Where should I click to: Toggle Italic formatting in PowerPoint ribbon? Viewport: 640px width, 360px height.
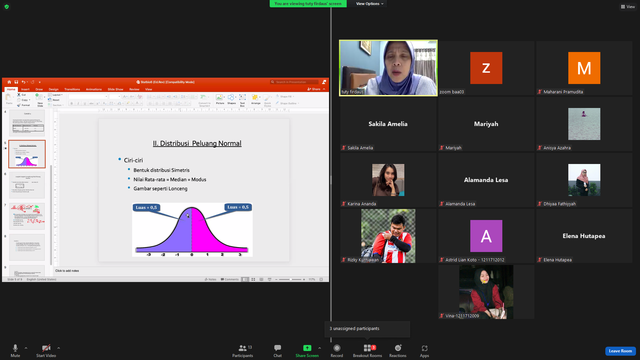(78, 104)
